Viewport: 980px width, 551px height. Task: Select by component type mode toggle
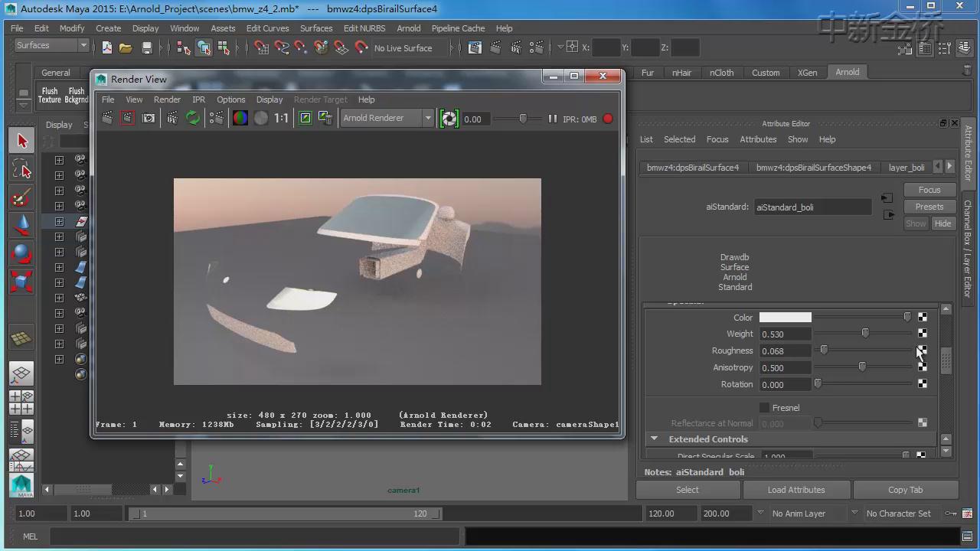[x=224, y=47]
